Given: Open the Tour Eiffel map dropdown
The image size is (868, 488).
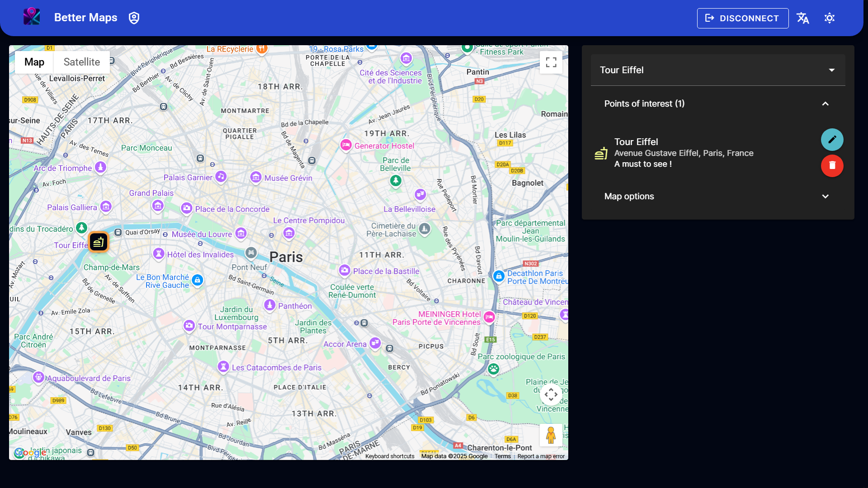Looking at the screenshot, I should click(x=717, y=70).
